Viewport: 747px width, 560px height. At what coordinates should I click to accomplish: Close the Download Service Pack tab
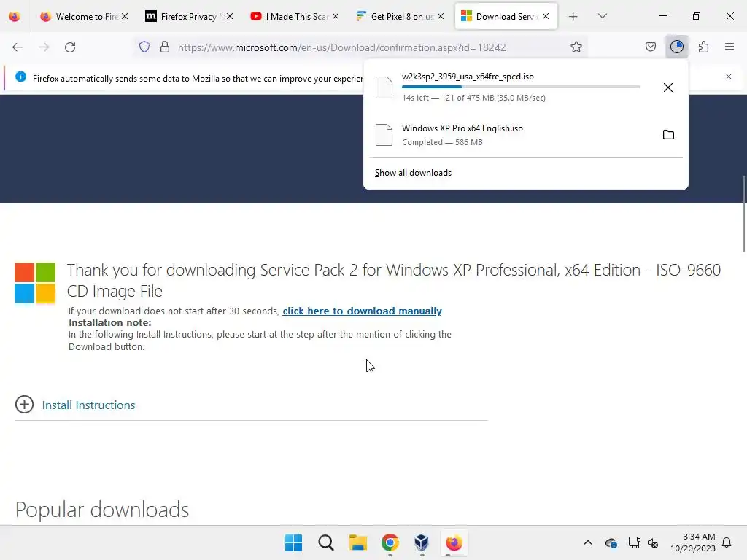pyautogui.click(x=546, y=17)
